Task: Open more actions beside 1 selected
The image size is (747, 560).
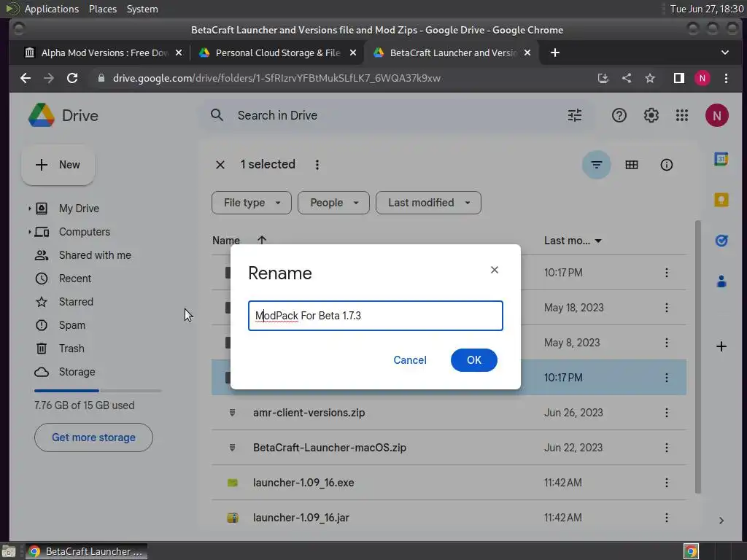Action: click(x=317, y=165)
